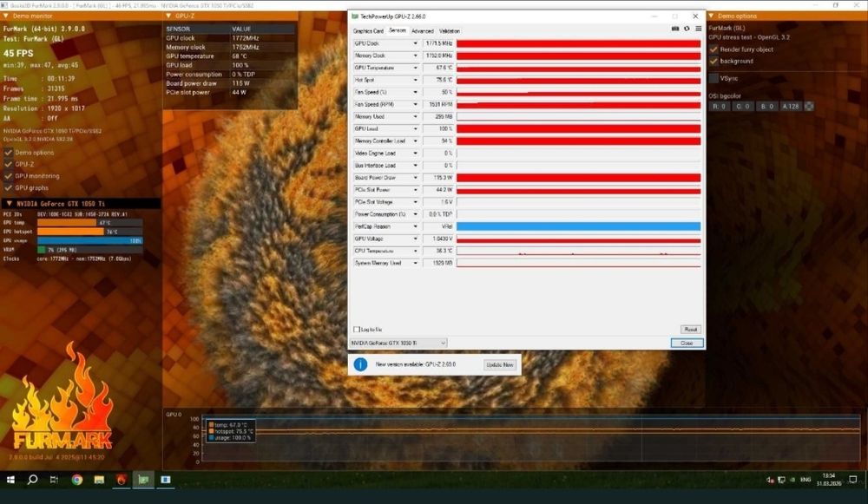
Task: Open Google Chrome from the taskbar
Action: pos(77,480)
